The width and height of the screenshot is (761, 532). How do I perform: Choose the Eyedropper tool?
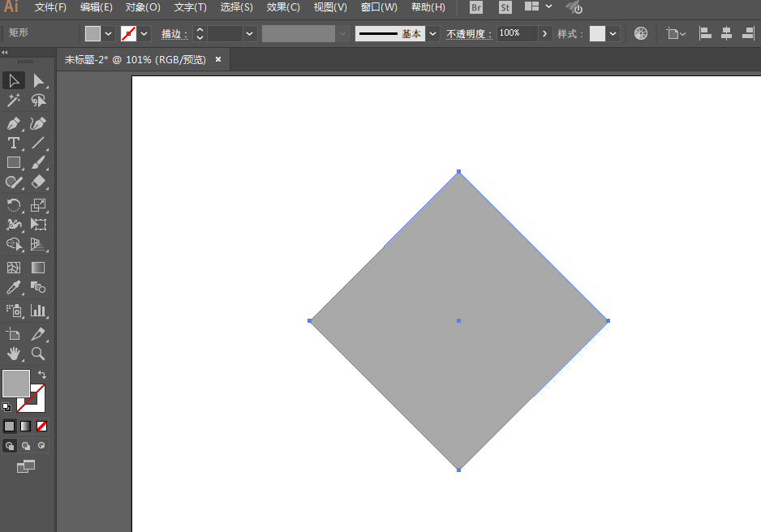pyautogui.click(x=14, y=288)
